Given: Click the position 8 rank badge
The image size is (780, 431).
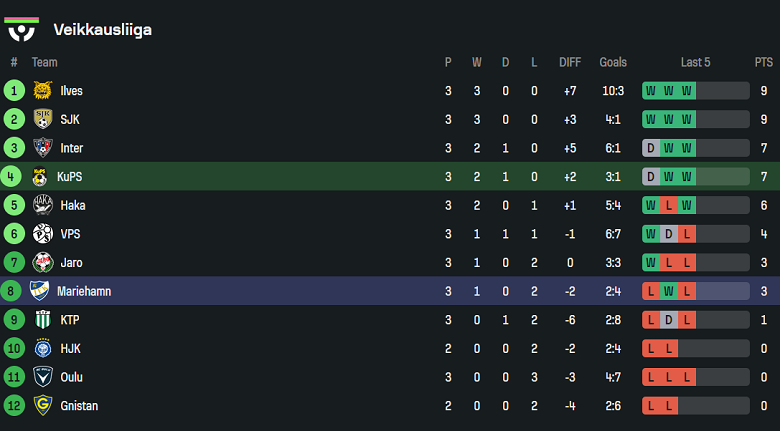Looking at the screenshot, I should (10, 291).
